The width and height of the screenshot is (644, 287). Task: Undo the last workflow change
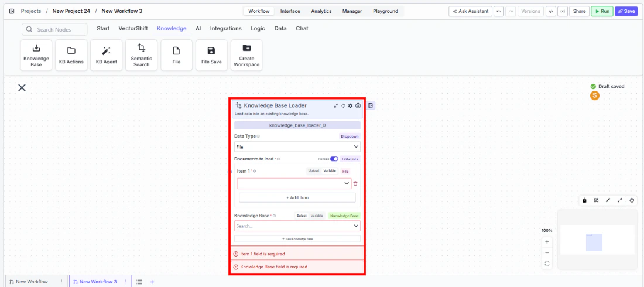point(498,11)
